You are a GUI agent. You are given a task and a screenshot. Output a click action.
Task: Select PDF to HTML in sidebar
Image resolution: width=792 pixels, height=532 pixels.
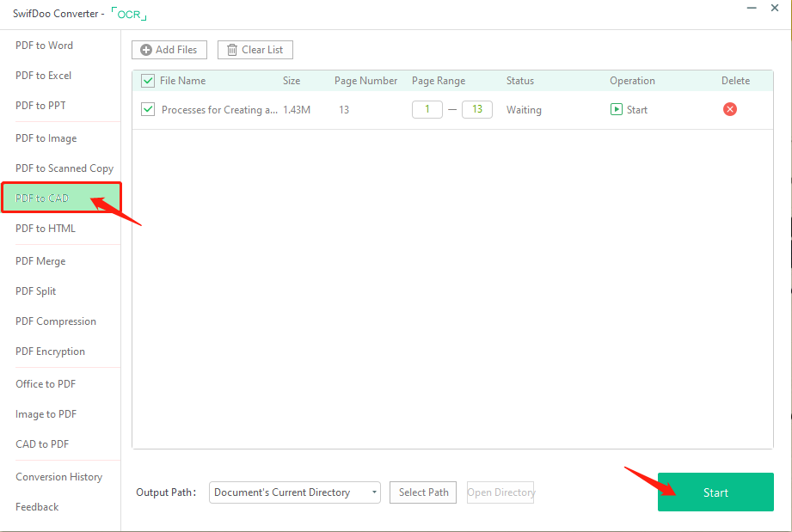pyautogui.click(x=46, y=229)
